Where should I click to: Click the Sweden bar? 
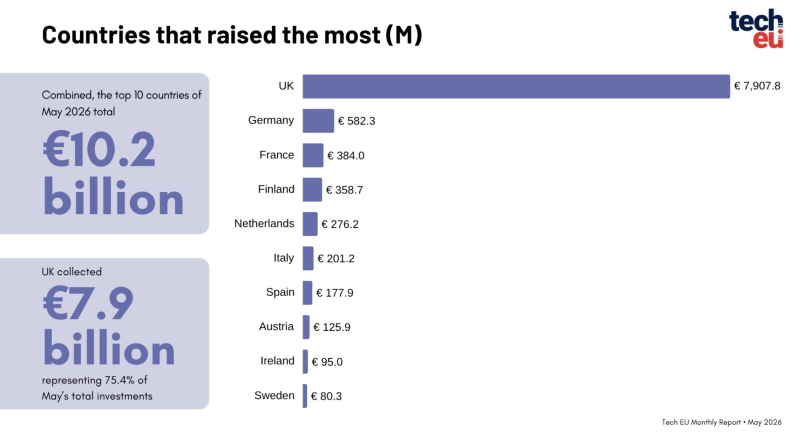305,395
